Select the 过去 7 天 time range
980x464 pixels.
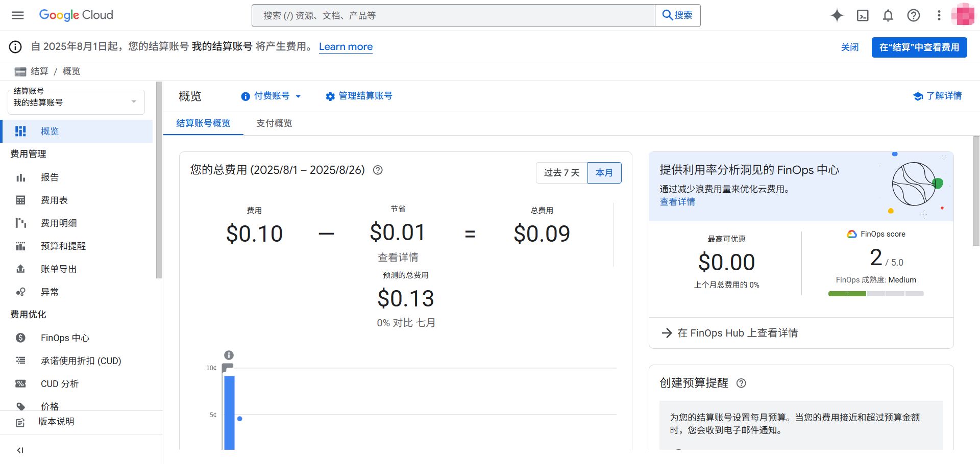point(562,173)
